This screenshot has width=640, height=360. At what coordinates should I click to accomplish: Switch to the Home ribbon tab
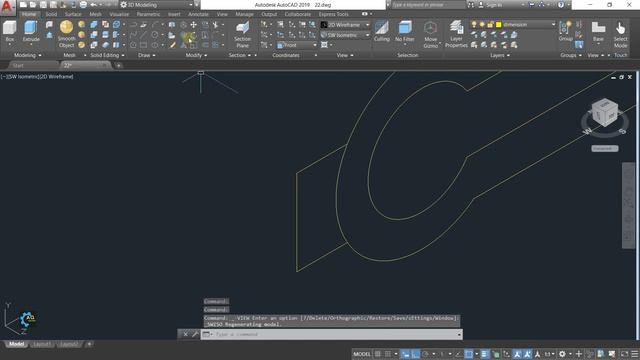click(29, 14)
